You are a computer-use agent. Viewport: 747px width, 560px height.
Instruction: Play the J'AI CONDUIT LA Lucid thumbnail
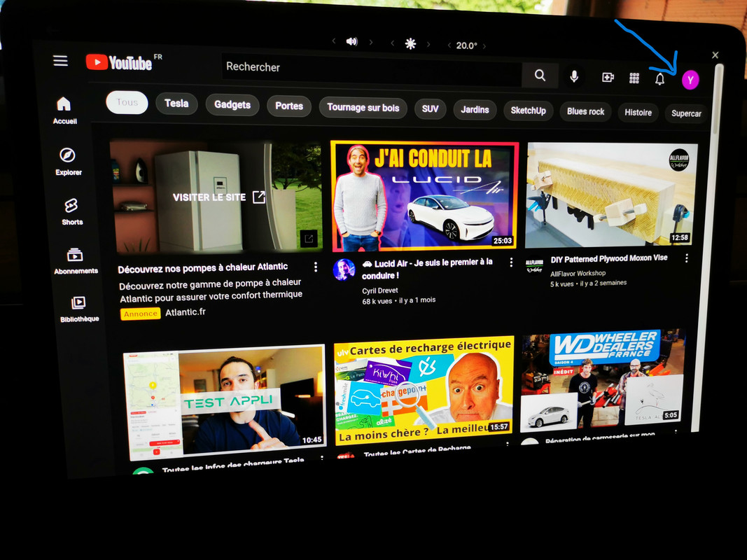pos(424,196)
